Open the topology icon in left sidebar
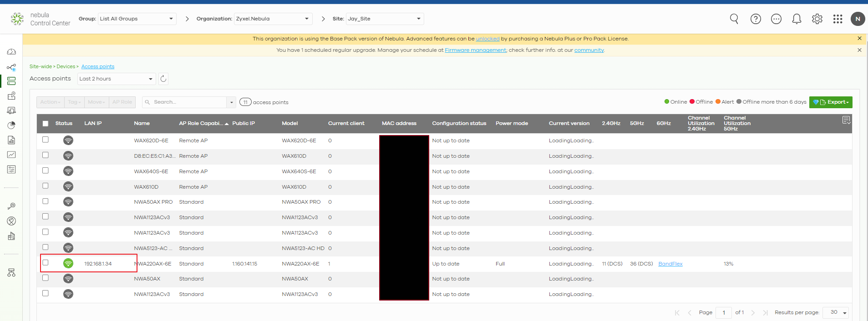The width and height of the screenshot is (868, 321). [11, 68]
